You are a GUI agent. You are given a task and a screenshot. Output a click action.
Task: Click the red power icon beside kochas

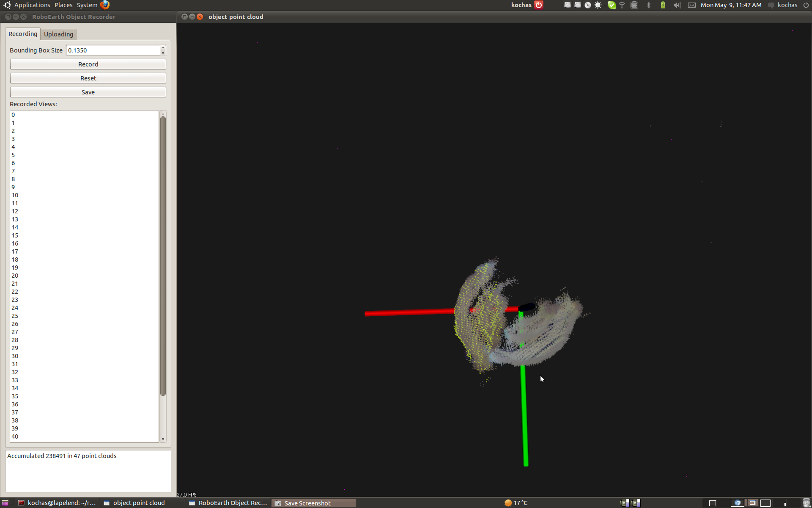[539, 5]
